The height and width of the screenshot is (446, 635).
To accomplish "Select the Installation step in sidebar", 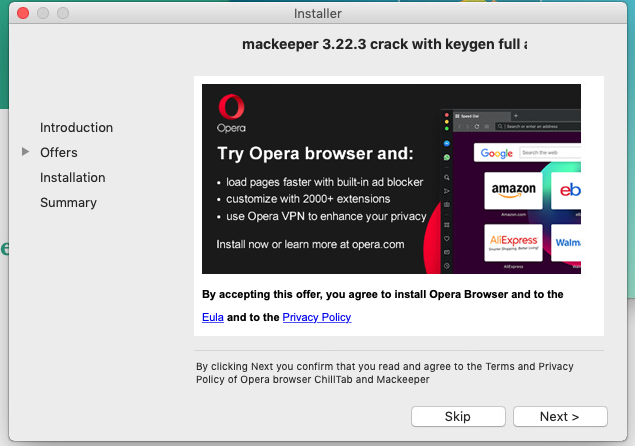I will (73, 178).
